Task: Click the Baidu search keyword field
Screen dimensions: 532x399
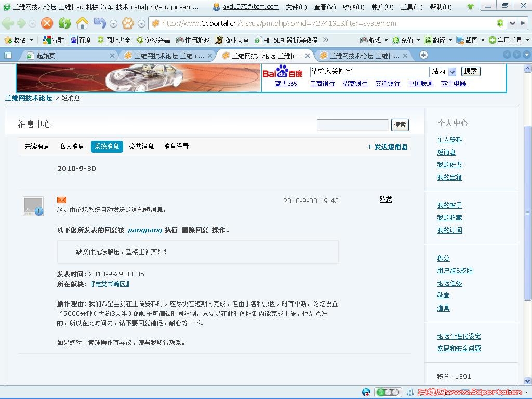Action: 369,71
